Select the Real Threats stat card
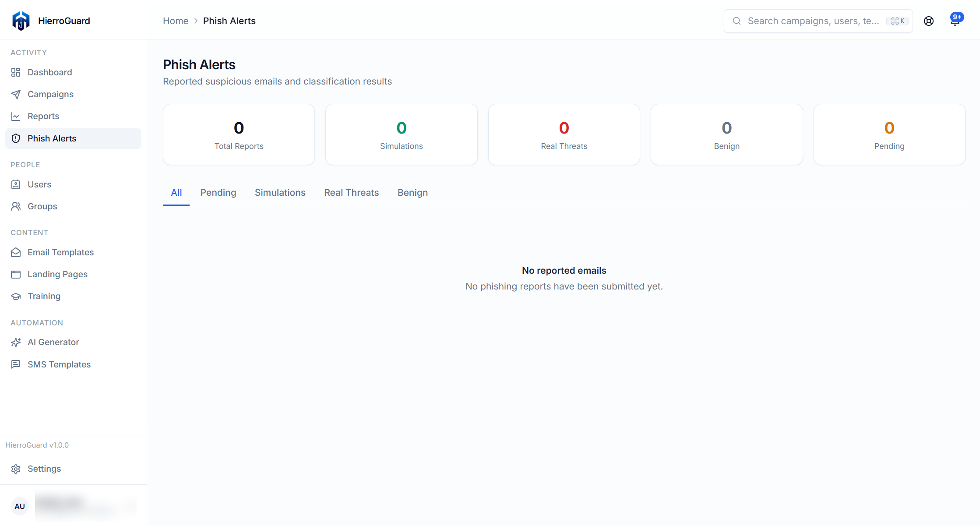 tap(564, 134)
